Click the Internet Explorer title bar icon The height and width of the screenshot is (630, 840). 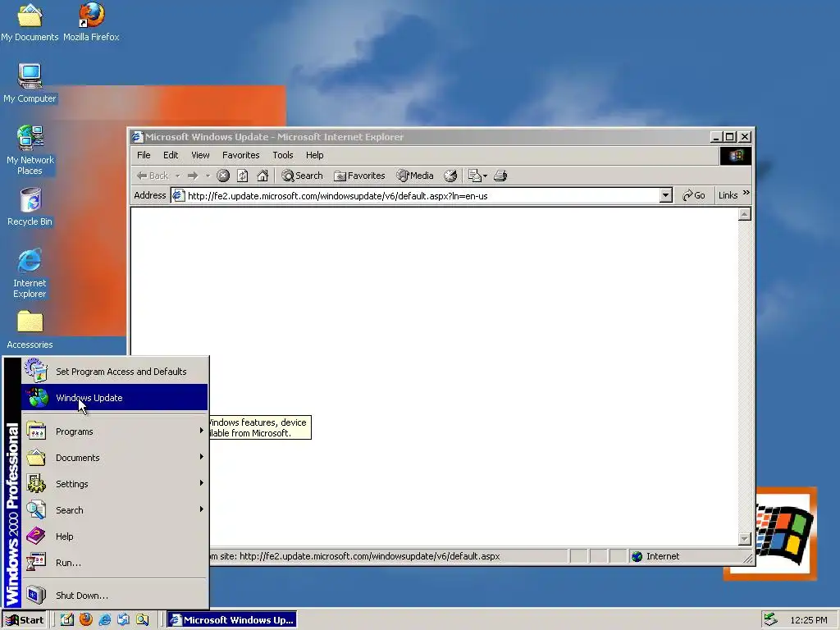click(138, 137)
